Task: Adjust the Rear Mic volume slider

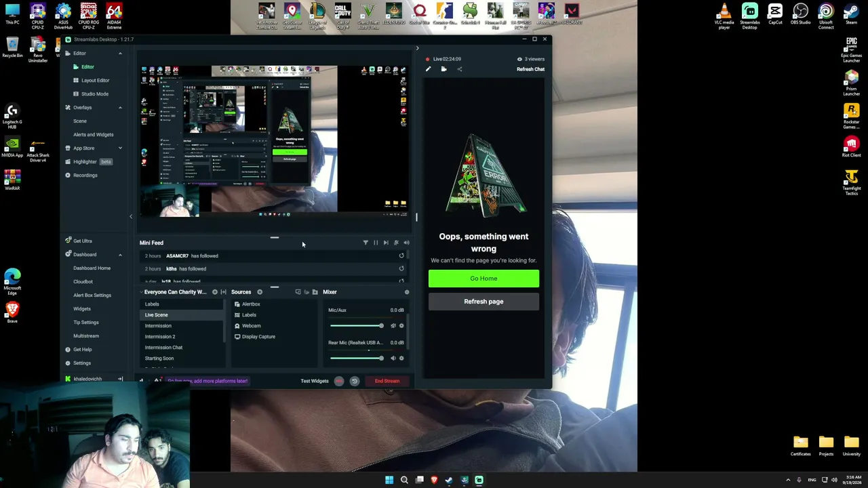Action: (x=357, y=359)
